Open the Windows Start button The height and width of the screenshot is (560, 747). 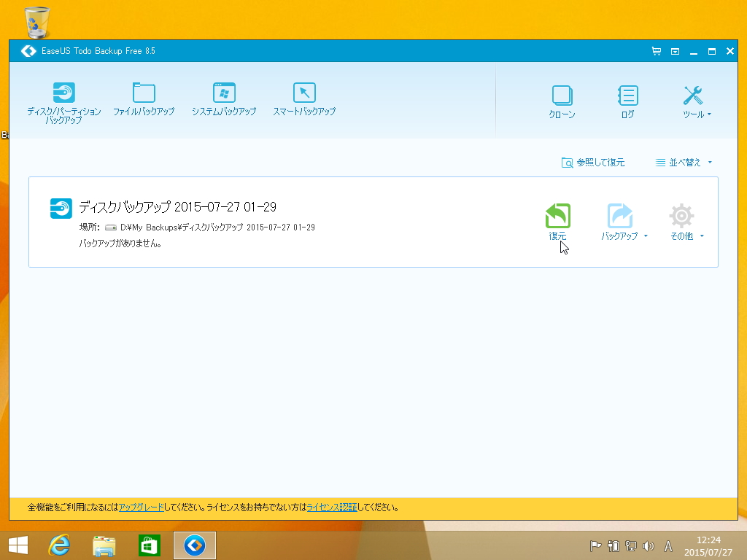coord(18,545)
